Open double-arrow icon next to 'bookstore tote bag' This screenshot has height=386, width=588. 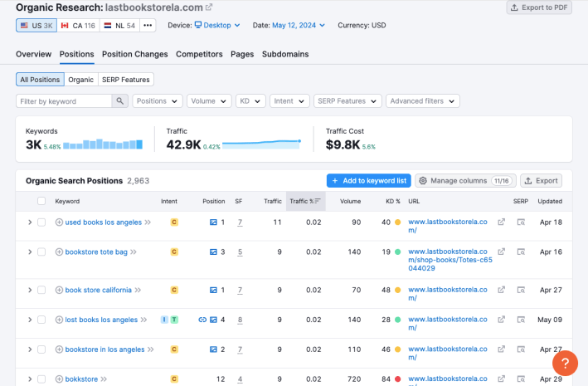pos(134,252)
